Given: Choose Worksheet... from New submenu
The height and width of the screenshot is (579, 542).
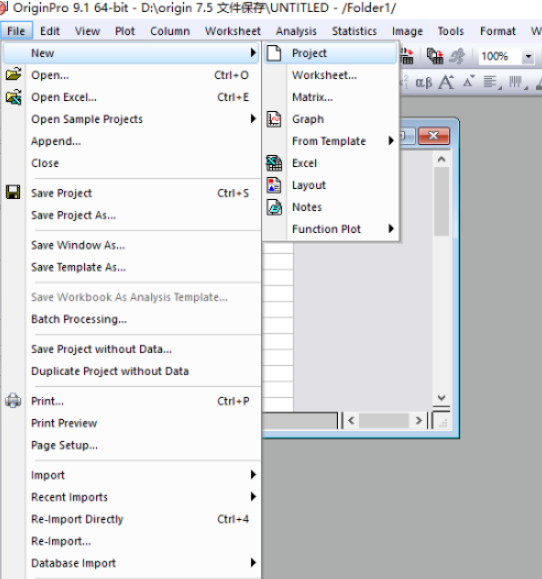Looking at the screenshot, I should (331, 75).
